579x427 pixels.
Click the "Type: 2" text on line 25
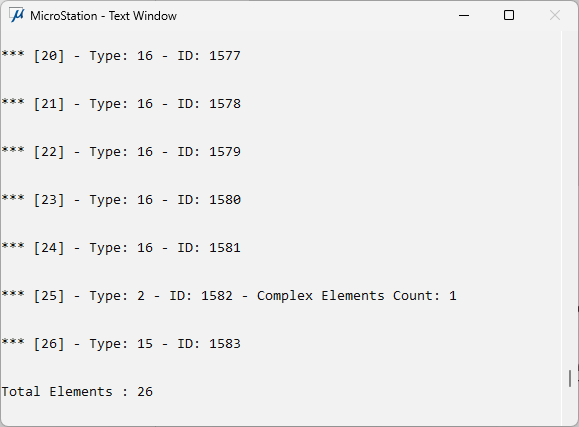117,296
